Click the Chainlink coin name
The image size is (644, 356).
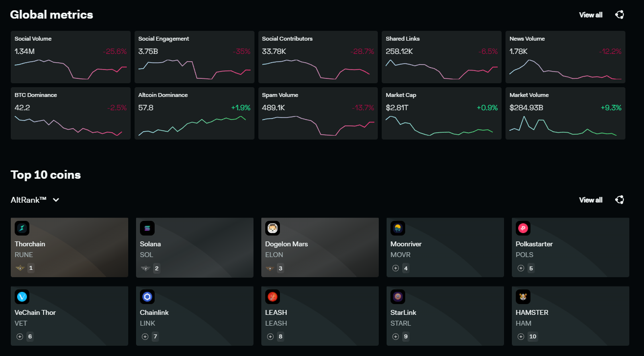coord(154,312)
